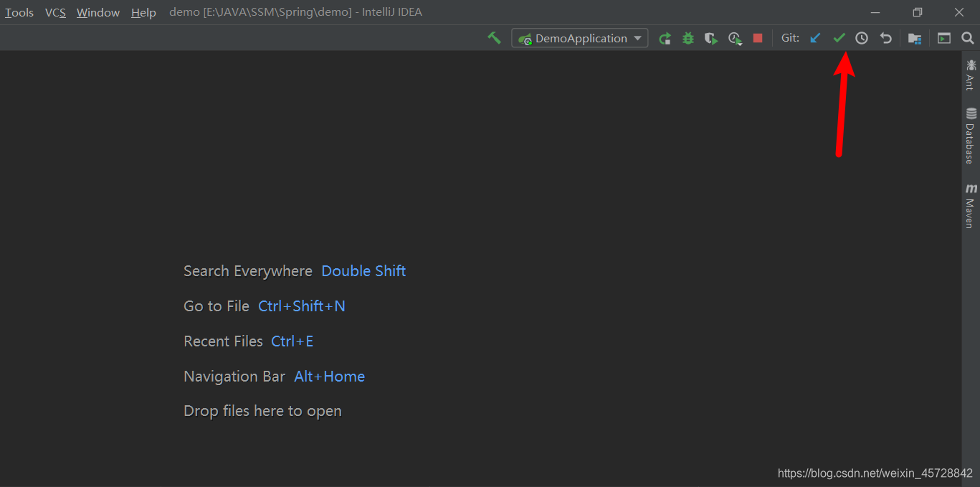Click the 'Double Shift' shortcut text
The width and height of the screenshot is (980, 487).
(x=363, y=271)
